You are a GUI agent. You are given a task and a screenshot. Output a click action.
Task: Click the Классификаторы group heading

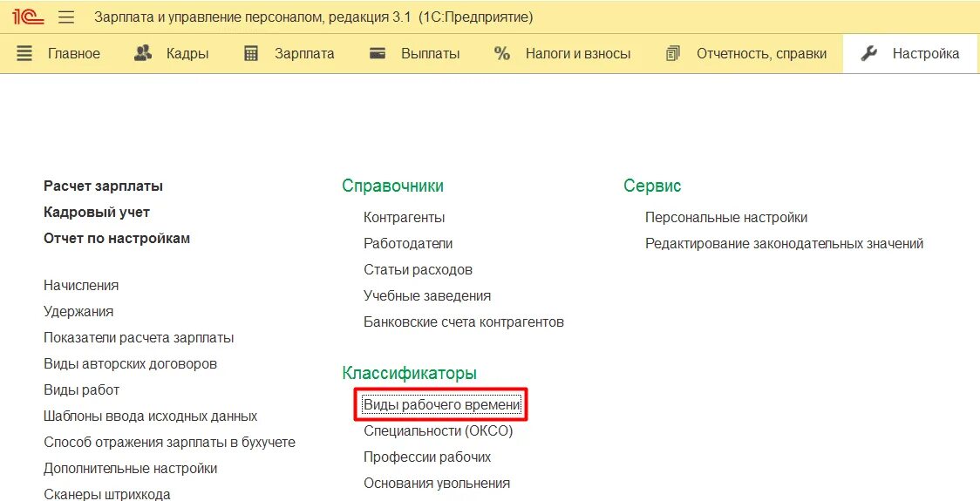(410, 374)
